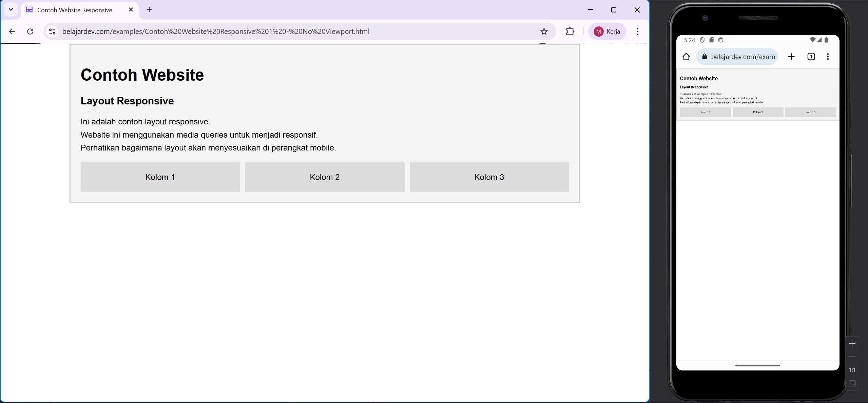This screenshot has height=403, width=868.
Task: Open a new mobile tab with the plus icon
Action: pyautogui.click(x=791, y=57)
